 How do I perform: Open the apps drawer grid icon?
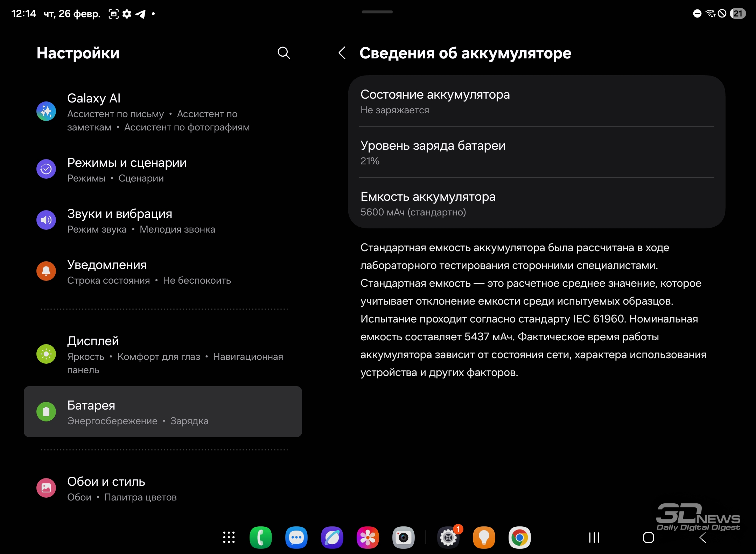click(229, 538)
